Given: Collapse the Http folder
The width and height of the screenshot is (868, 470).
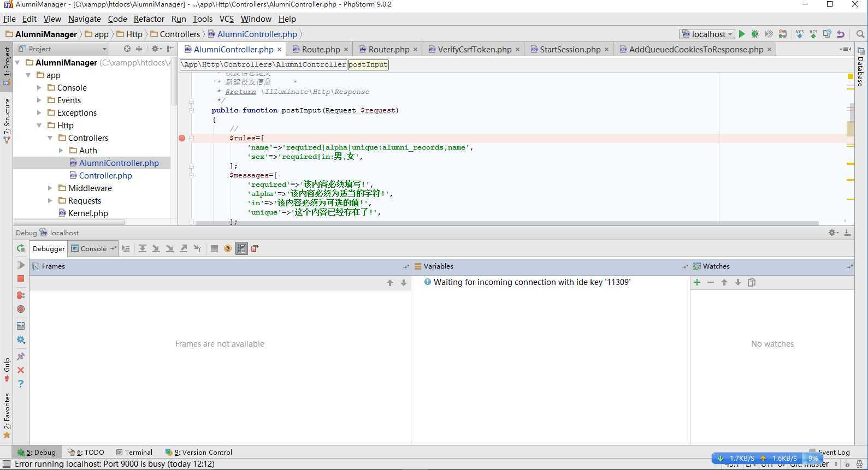Looking at the screenshot, I should click(39, 126).
